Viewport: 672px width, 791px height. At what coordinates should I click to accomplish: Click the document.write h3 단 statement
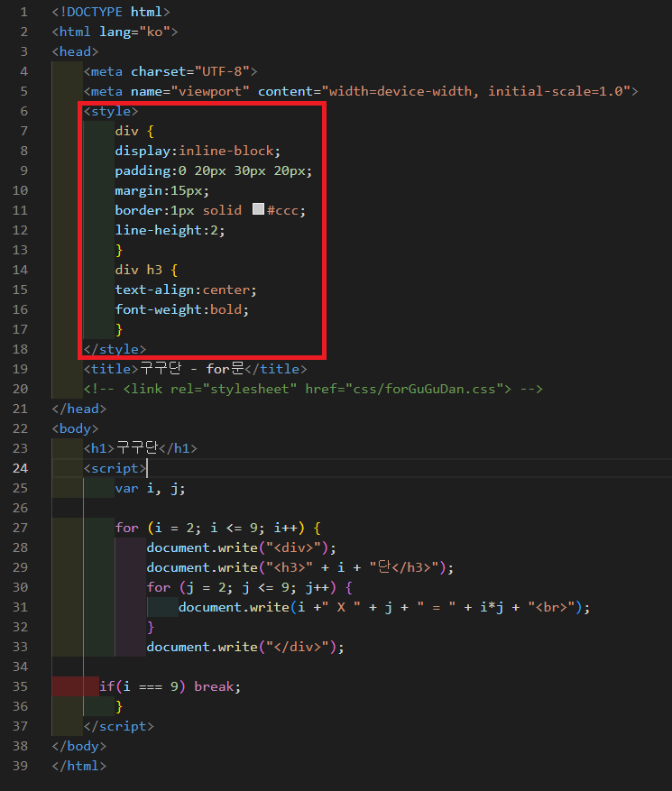click(x=300, y=567)
